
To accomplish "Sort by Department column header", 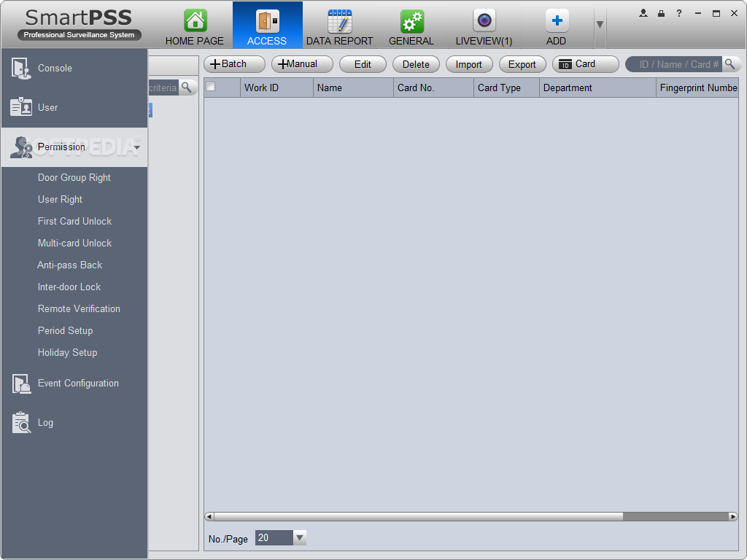I will click(598, 88).
